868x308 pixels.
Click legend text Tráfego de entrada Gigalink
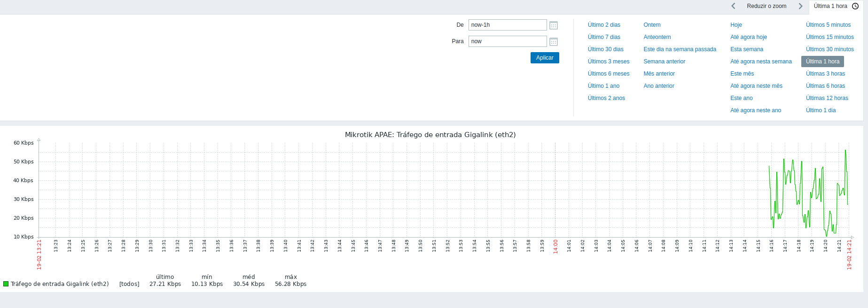[x=60, y=284]
